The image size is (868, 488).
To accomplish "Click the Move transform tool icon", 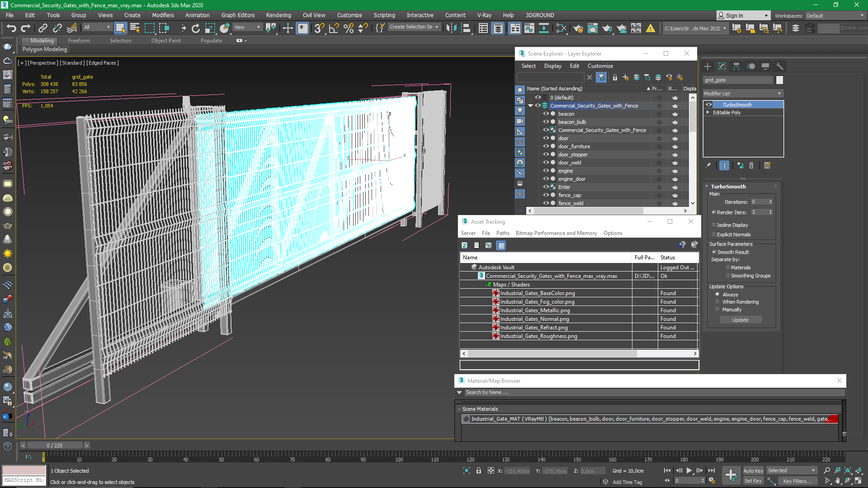I will [288, 28].
